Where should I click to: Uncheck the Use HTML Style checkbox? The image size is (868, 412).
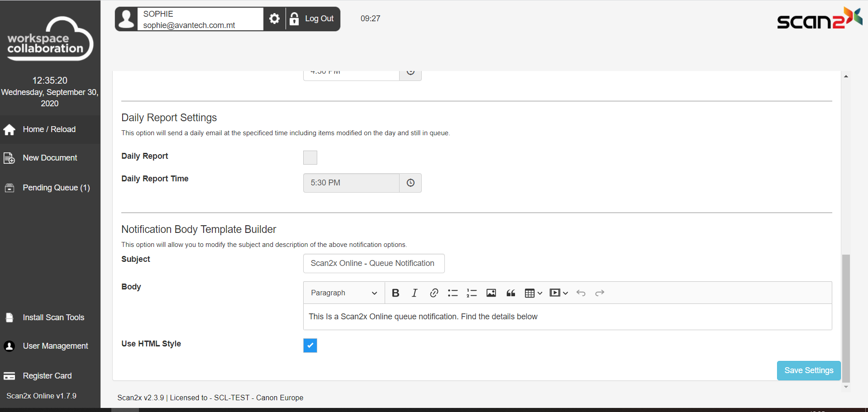310,346
